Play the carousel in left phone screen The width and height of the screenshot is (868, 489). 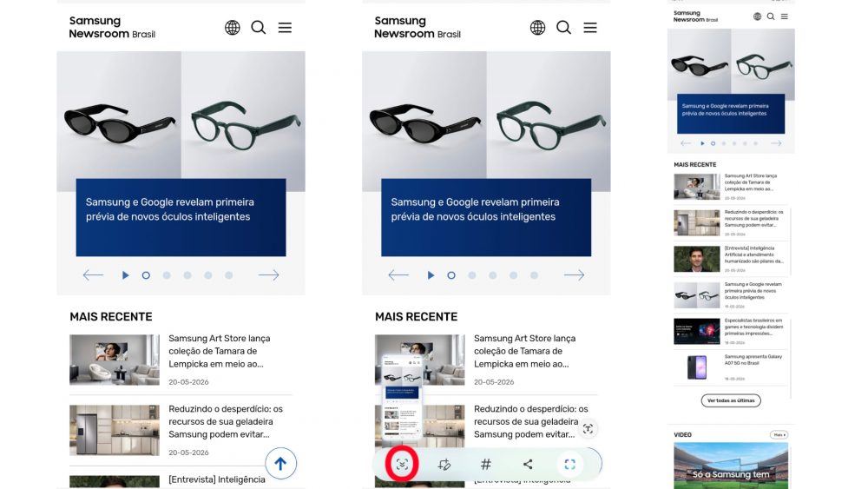coord(125,274)
